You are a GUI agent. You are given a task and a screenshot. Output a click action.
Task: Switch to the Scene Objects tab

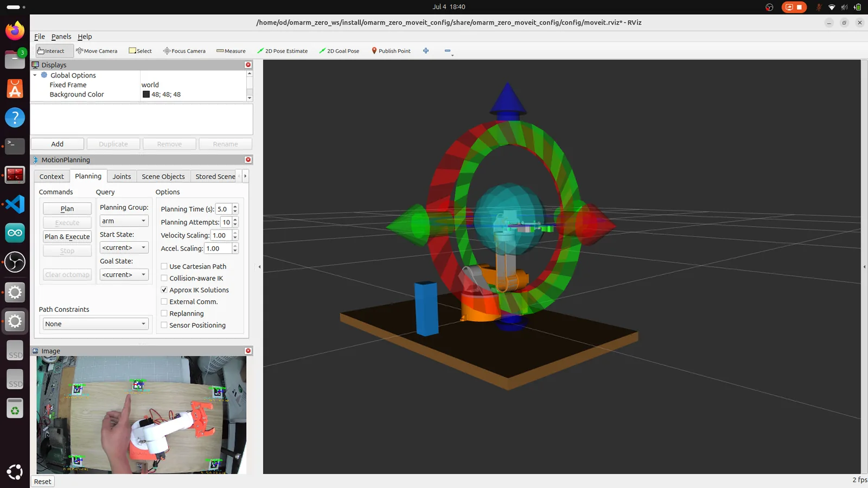coord(163,176)
